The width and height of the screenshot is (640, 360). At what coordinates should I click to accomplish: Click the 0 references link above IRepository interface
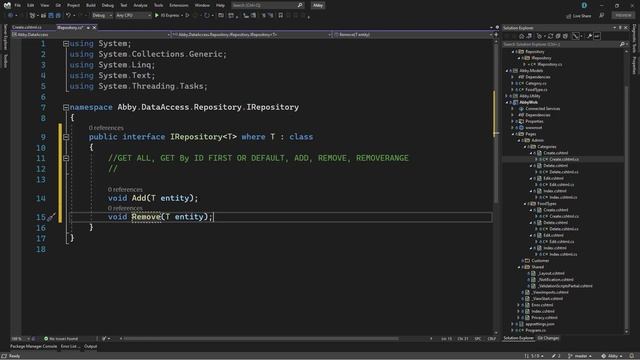(x=106, y=128)
